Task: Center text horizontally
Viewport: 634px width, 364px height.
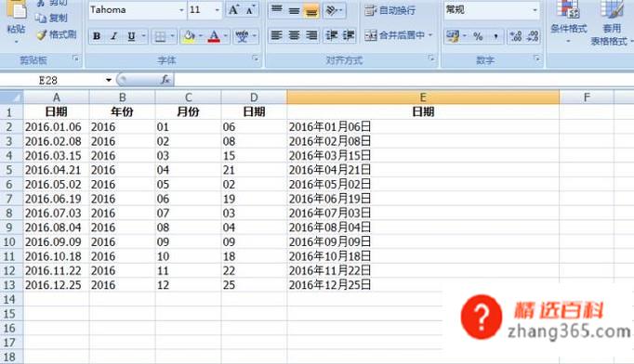Action: click(294, 35)
